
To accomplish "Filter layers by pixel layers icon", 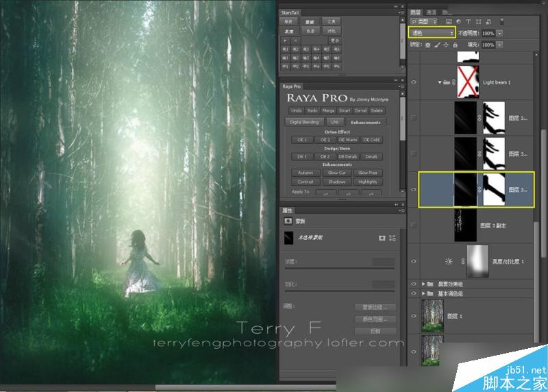I will pos(449,22).
